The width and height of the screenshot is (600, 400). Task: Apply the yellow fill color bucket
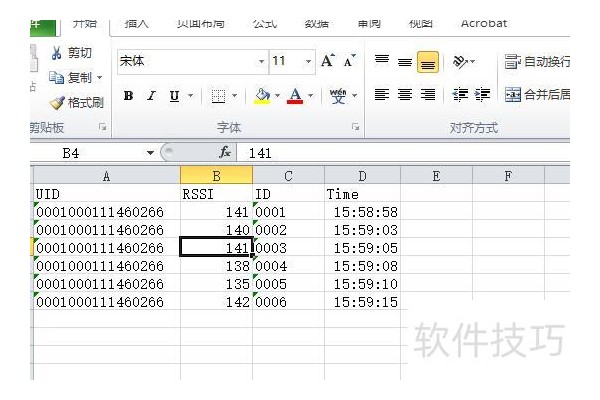[x=262, y=96]
